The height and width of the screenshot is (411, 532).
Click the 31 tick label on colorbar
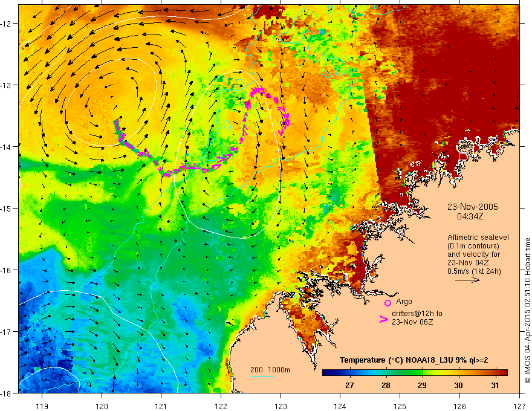pos(495,386)
